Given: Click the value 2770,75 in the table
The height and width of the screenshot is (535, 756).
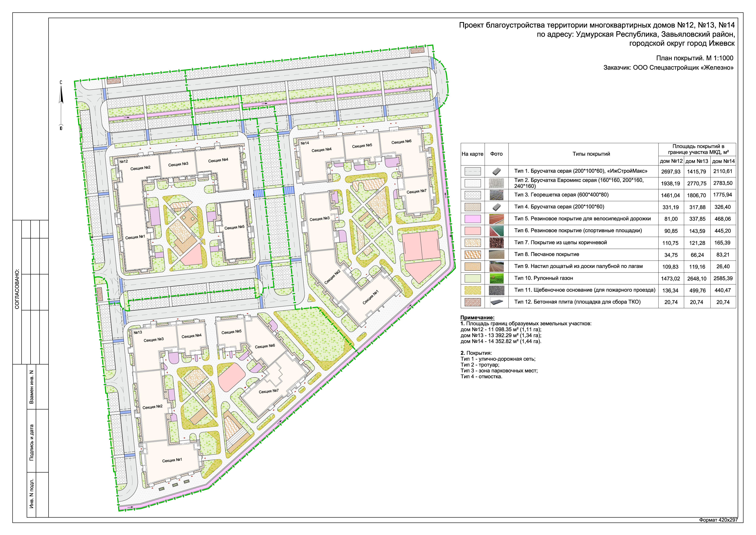Looking at the screenshot, I should click(x=697, y=183).
